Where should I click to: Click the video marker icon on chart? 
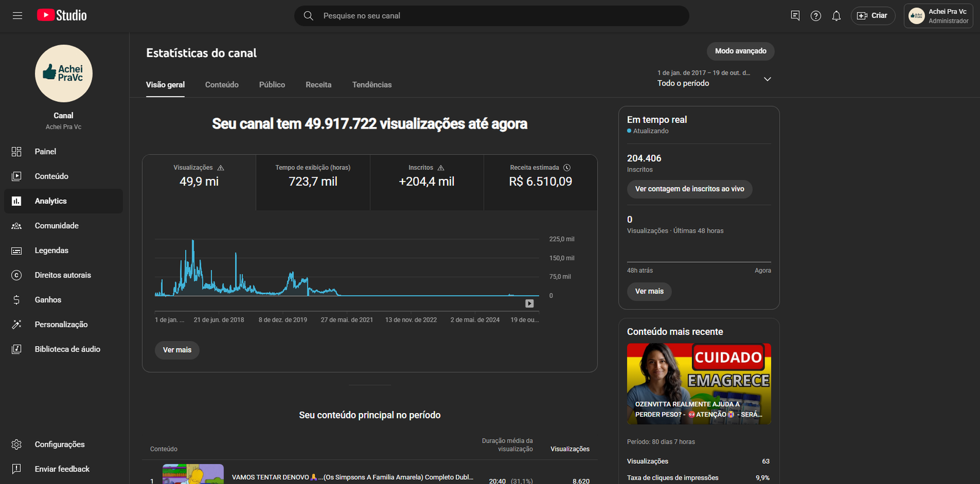529,303
